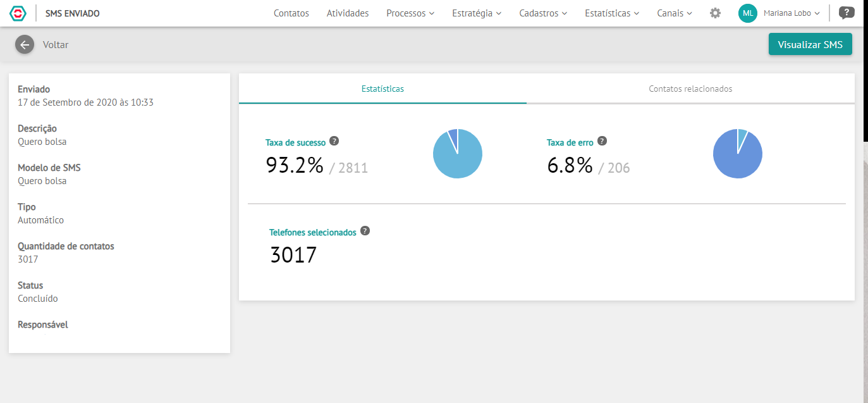
Task: Click the ML user avatar
Action: pos(748,13)
